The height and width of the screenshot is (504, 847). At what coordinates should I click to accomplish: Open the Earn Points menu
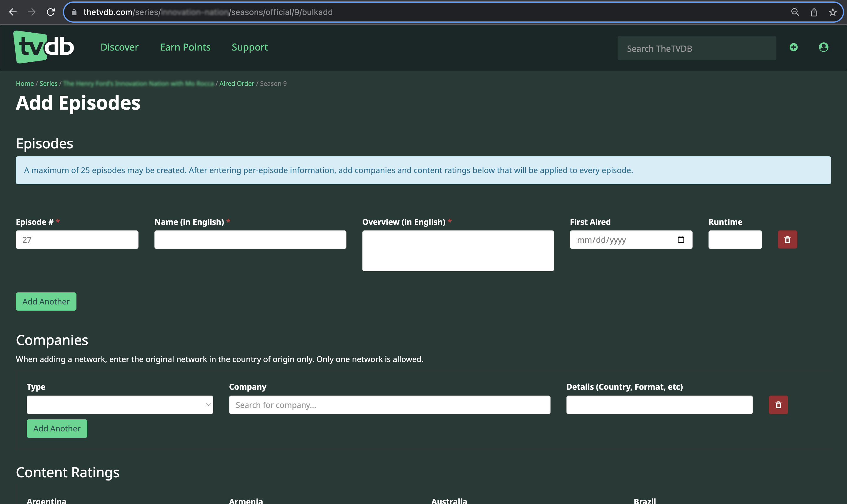(185, 47)
